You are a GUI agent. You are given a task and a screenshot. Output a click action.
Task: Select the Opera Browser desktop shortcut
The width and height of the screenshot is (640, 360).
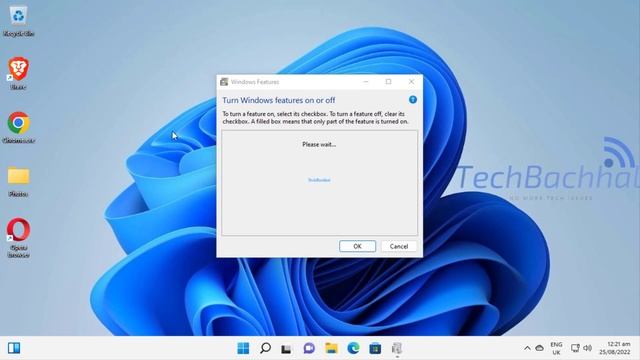(18, 238)
